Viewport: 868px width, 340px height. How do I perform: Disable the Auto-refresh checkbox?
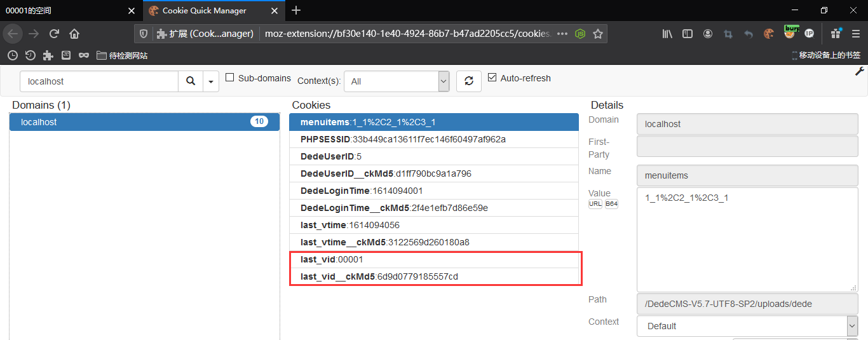[492, 78]
